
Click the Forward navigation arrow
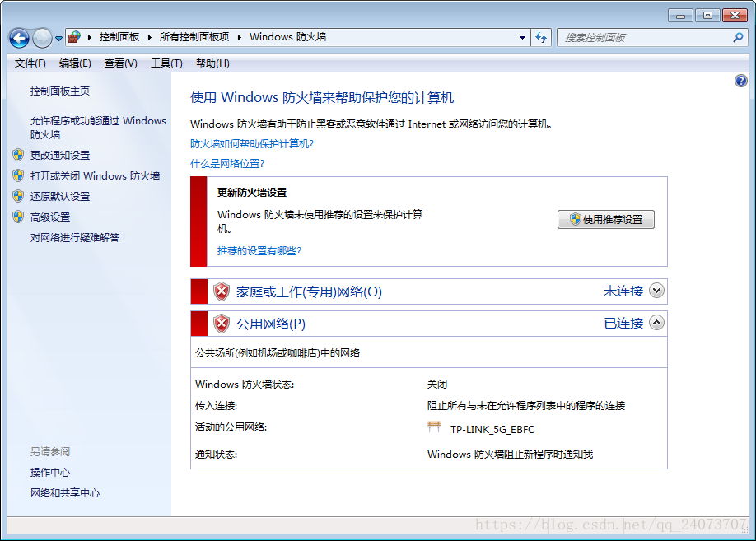[x=42, y=38]
